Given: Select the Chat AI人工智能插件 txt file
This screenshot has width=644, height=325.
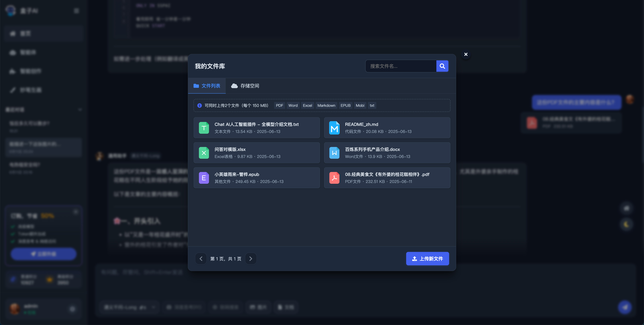Looking at the screenshot, I should click(x=256, y=128).
